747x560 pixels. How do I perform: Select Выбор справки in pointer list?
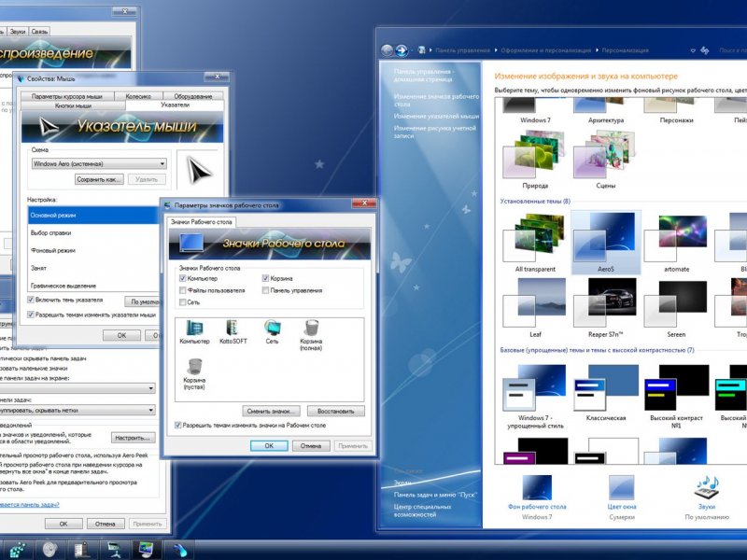point(93,232)
